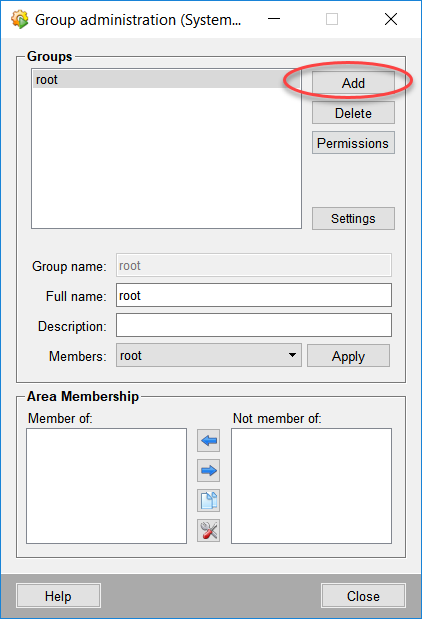Click inside the Not member of list

[311, 486]
